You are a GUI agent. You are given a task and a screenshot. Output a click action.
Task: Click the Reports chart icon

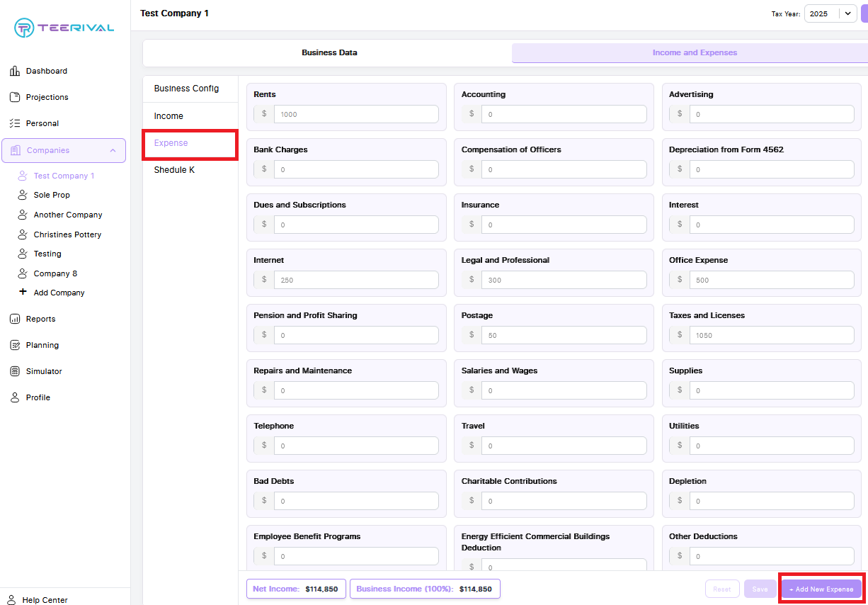tap(14, 319)
